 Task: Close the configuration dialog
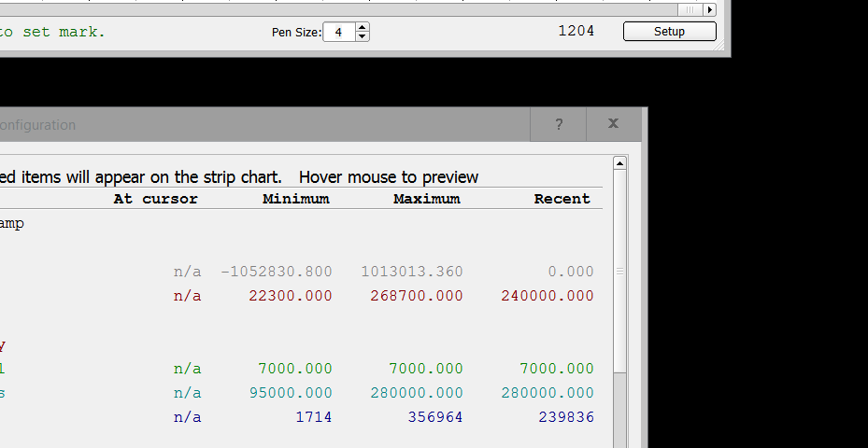pyautogui.click(x=613, y=124)
